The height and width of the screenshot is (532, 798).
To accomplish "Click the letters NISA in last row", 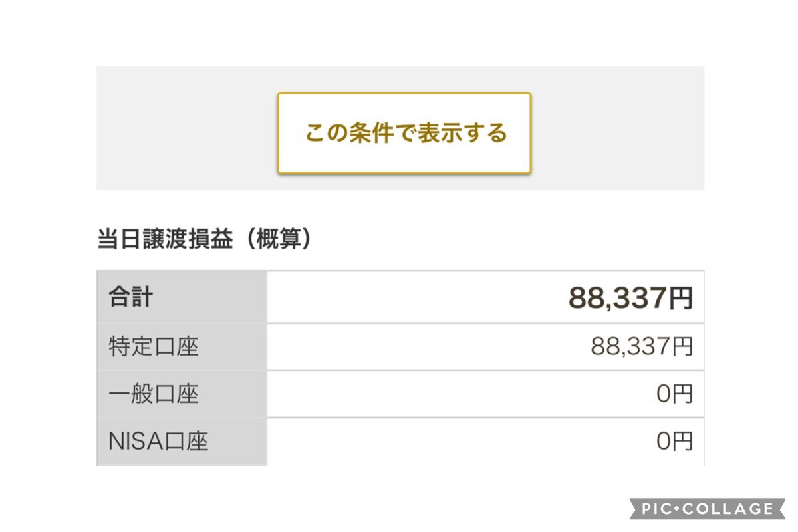I will (x=134, y=442).
